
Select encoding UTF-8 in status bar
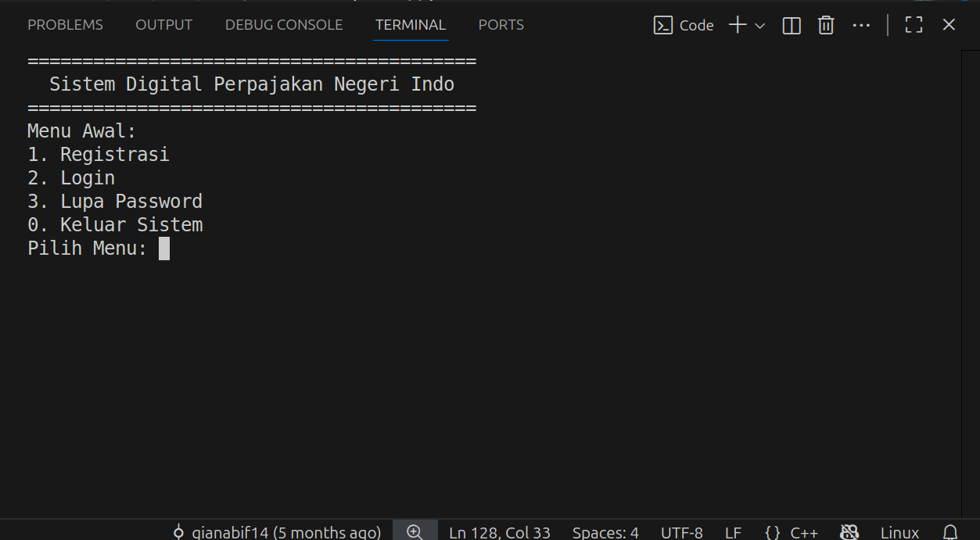[x=682, y=532]
